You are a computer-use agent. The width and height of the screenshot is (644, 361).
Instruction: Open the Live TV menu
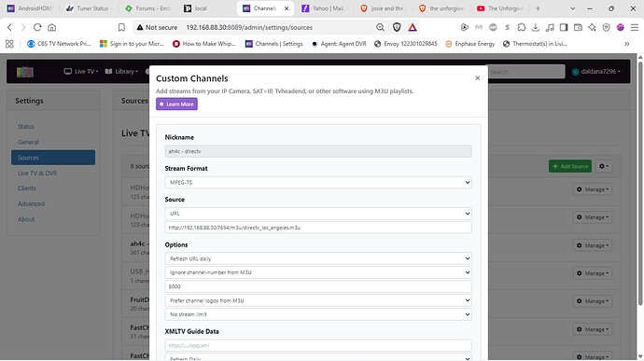point(81,72)
